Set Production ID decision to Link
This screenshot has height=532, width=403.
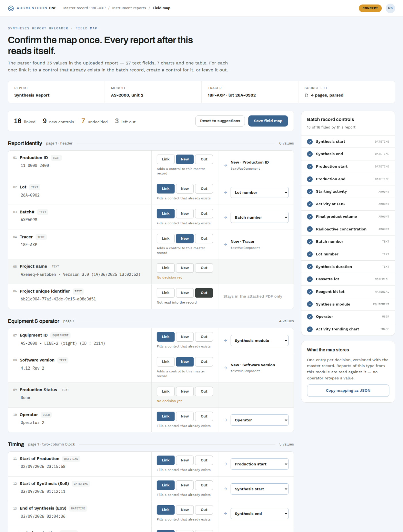pos(166,159)
